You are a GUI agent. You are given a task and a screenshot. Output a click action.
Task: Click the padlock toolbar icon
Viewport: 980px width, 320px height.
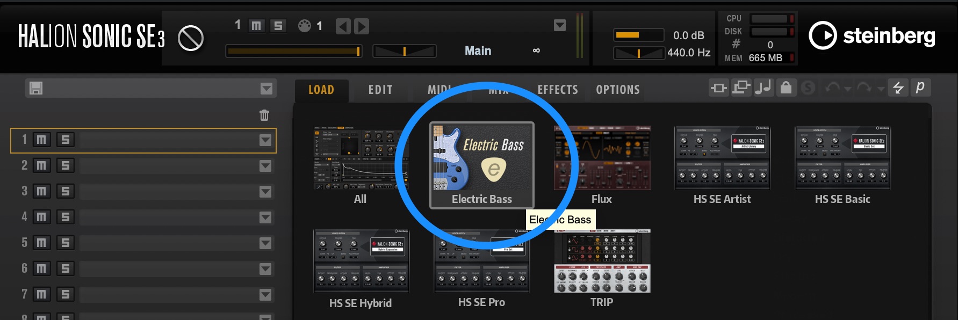click(x=786, y=88)
